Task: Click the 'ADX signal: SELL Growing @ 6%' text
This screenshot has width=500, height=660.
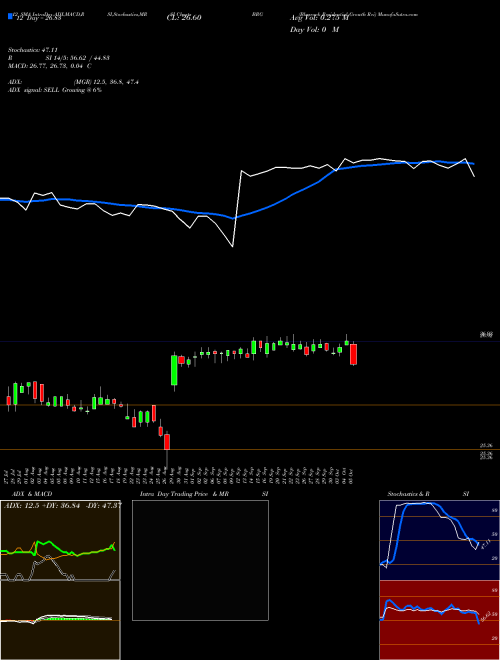Action: coord(55,90)
